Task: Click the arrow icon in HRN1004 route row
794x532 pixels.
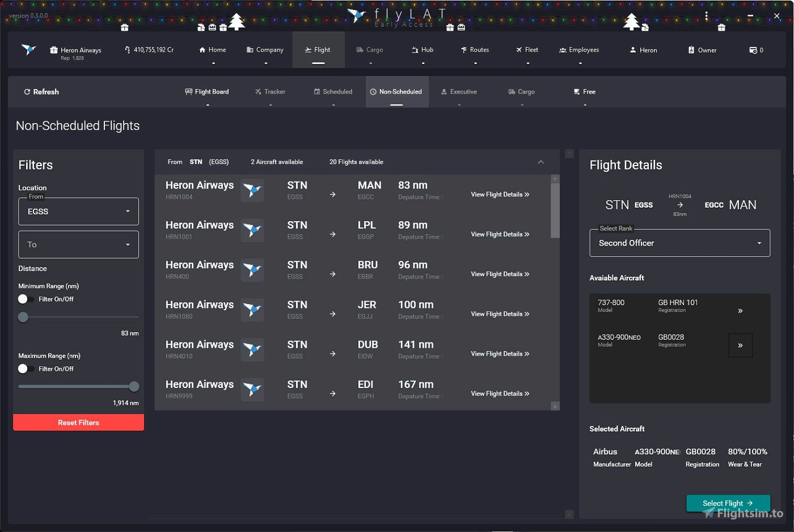Action: [333, 195]
